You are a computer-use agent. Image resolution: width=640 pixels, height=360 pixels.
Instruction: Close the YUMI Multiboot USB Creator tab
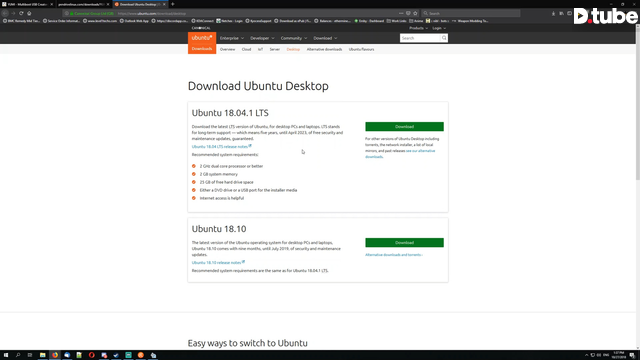51,4
